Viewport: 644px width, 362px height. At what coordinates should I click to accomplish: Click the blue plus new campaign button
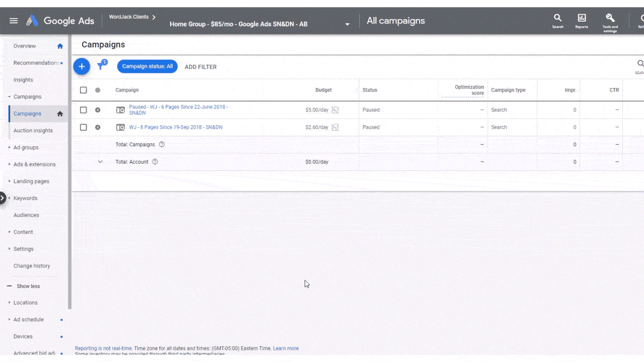[82, 66]
